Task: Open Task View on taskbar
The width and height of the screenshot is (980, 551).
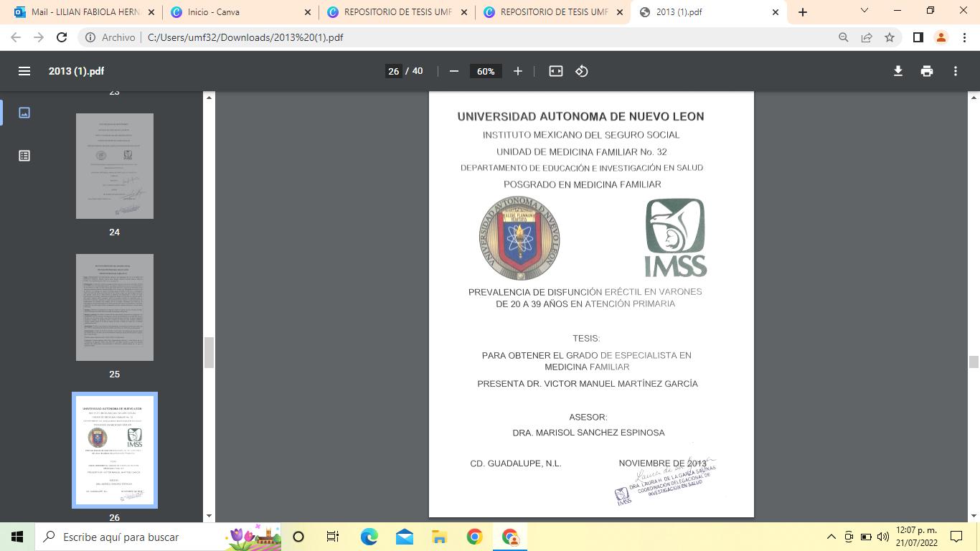Action: pos(333,537)
